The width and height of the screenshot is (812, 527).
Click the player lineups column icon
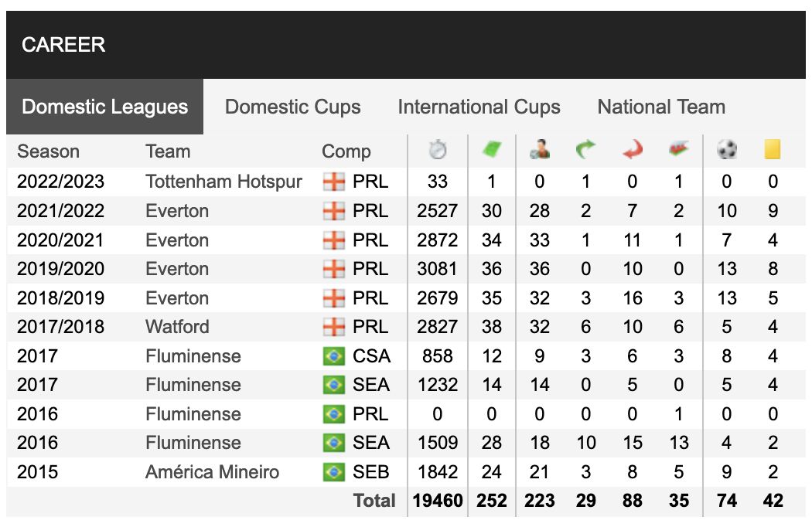click(540, 150)
